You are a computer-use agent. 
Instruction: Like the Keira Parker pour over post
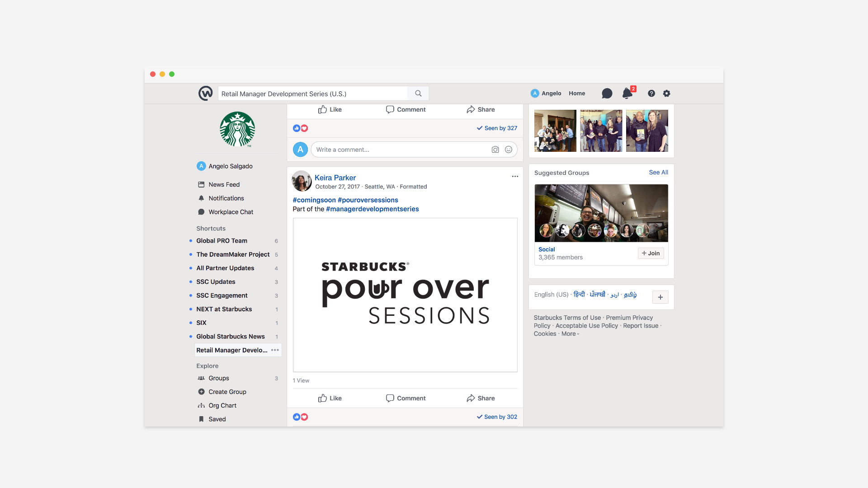coord(330,399)
